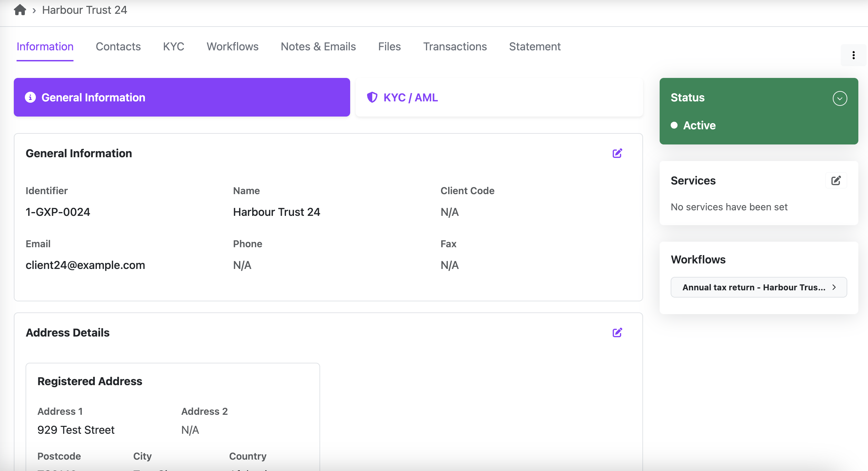Screen dimensions: 868x471
Task: Open Annual tax return workflow chevron
Action: click(834, 287)
